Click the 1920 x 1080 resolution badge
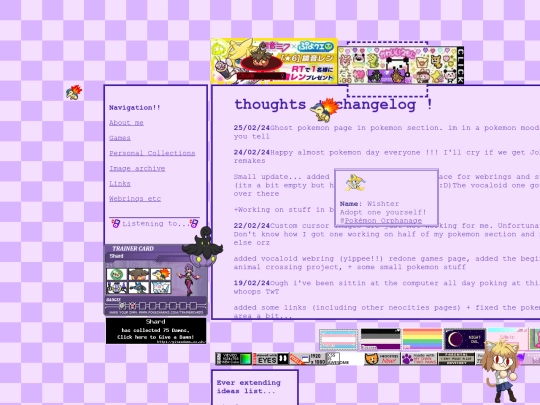The width and height of the screenshot is (540, 405). (308, 359)
